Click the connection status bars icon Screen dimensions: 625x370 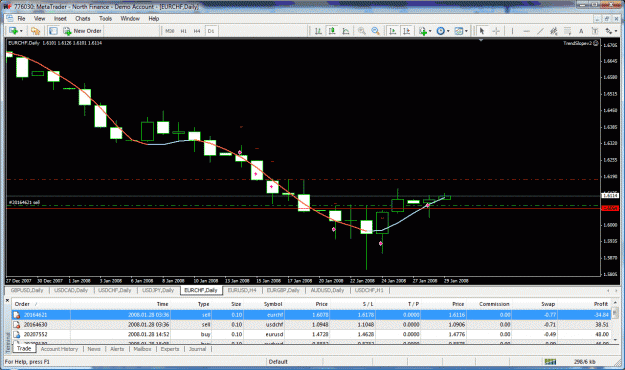(x=550, y=362)
